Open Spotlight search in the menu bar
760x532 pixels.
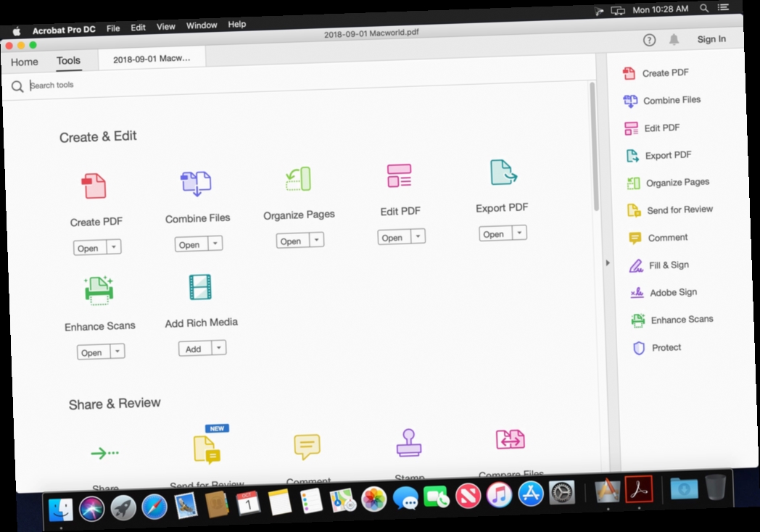[704, 8]
